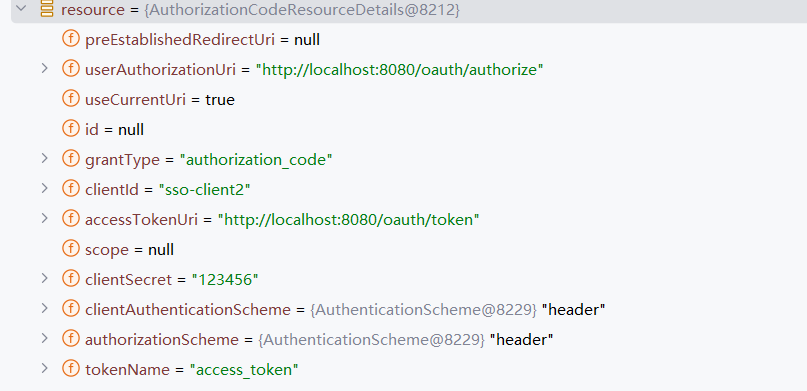Expand the clientAuthenticationScheme node
807x391 pixels.
tap(44, 308)
